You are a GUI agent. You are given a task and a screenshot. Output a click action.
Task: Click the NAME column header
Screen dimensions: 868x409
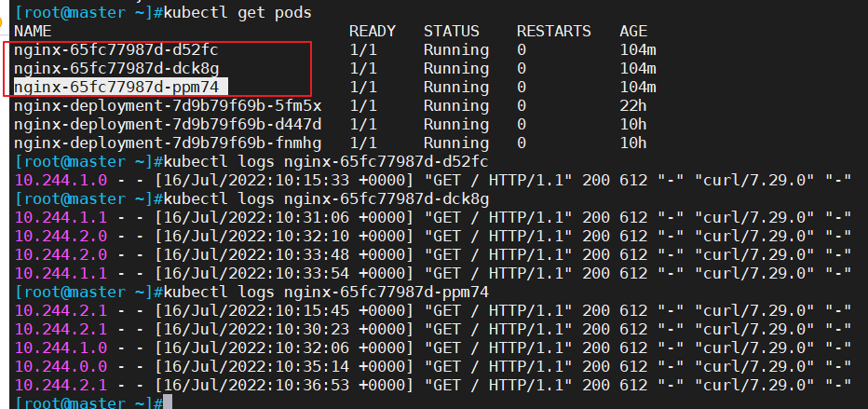click(33, 31)
